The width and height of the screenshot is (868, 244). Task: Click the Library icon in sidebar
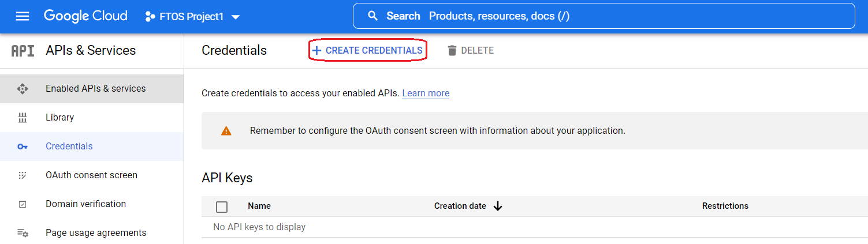pos(23,118)
